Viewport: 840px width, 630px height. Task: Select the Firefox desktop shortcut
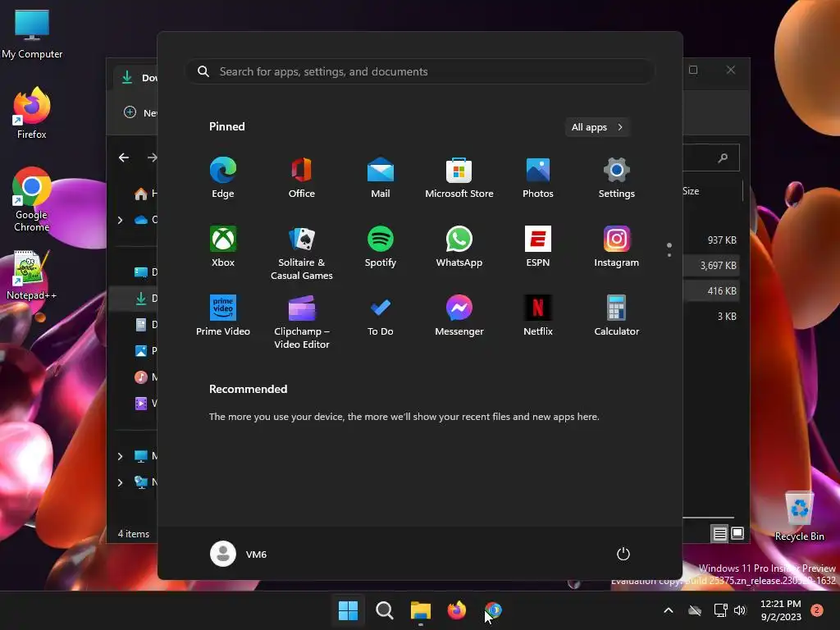click(32, 113)
